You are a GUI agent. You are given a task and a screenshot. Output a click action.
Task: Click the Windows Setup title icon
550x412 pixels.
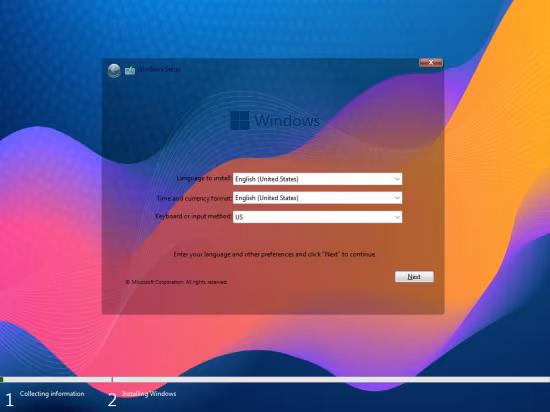click(x=130, y=70)
